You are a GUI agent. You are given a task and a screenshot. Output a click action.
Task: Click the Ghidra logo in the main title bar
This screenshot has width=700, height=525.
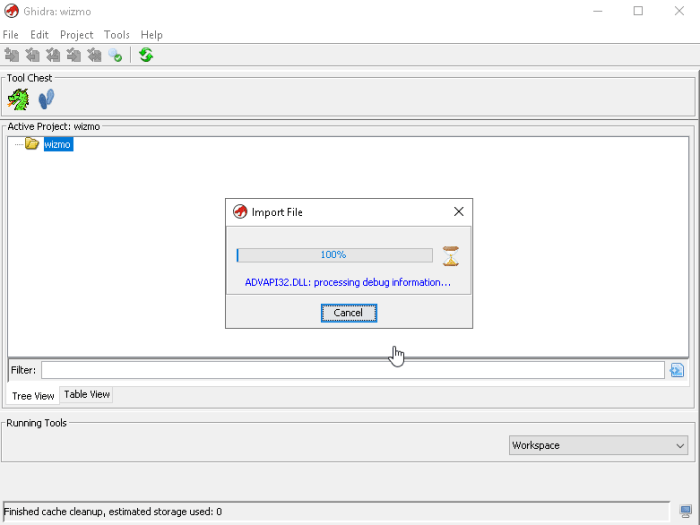tap(12, 11)
